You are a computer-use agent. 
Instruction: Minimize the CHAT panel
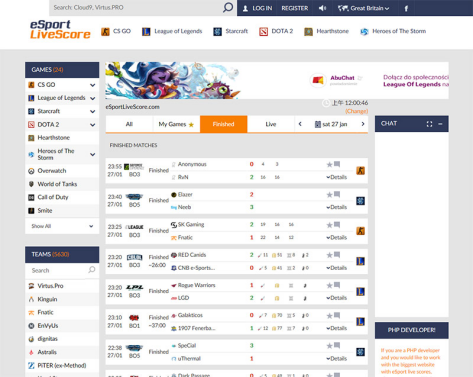(x=440, y=124)
